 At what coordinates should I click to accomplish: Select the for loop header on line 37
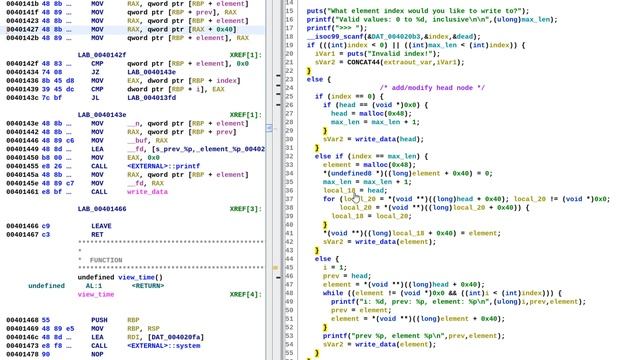[x=467, y=200]
